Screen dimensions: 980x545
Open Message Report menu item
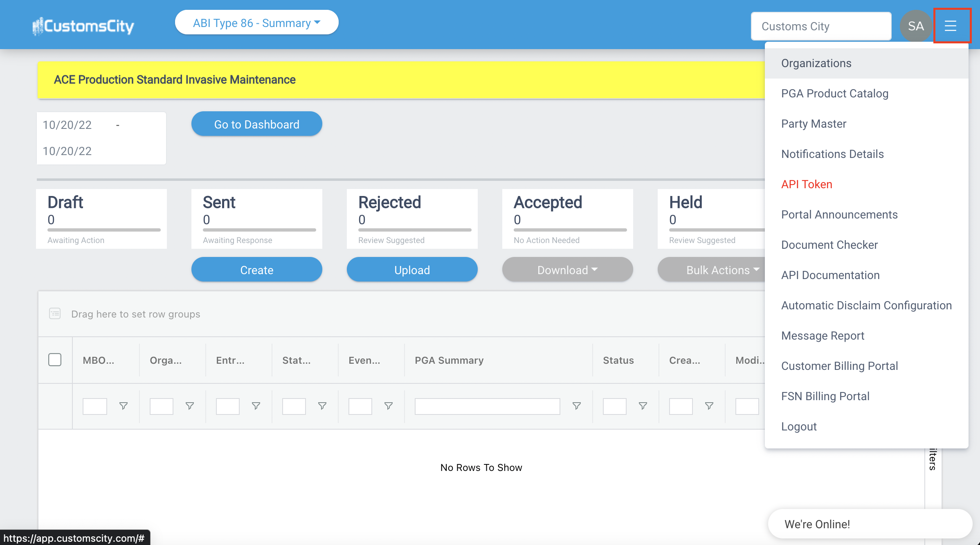[x=866, y=336]
